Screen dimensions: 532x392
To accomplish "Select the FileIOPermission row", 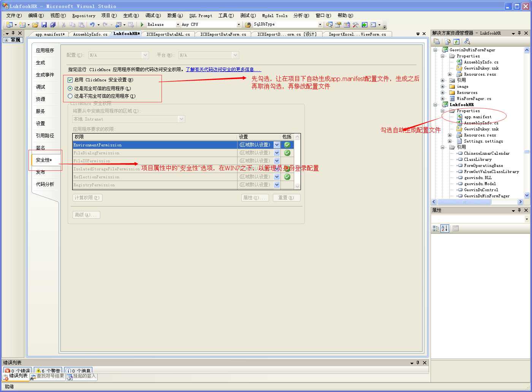I will click(x=183, y=161).
